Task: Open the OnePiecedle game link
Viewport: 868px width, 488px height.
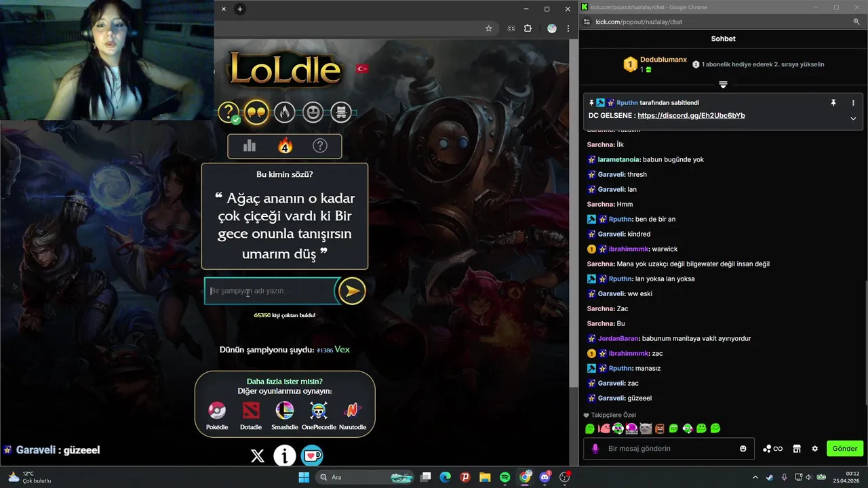Action: [x=319, y=415]
